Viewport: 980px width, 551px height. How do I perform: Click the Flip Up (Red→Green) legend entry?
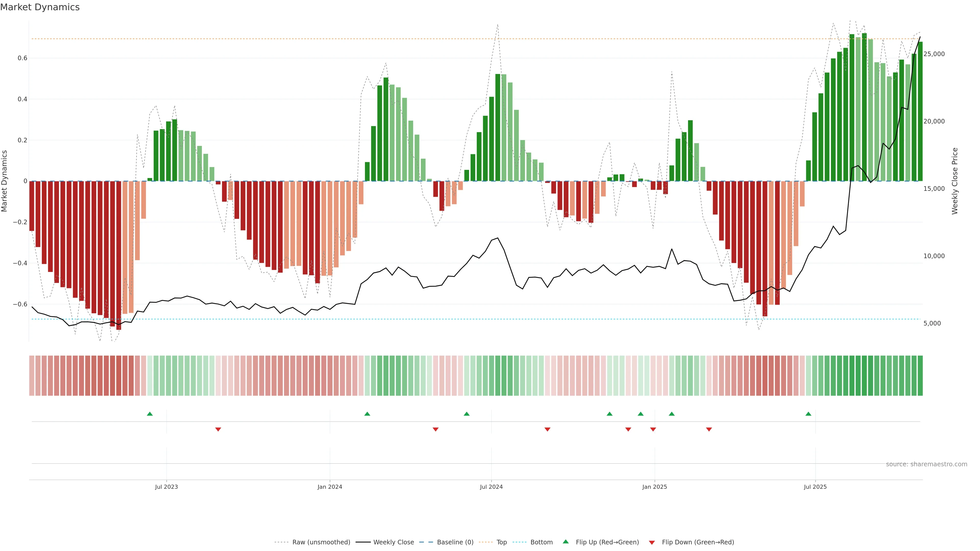pyautogui.click(x=607, y=542)
